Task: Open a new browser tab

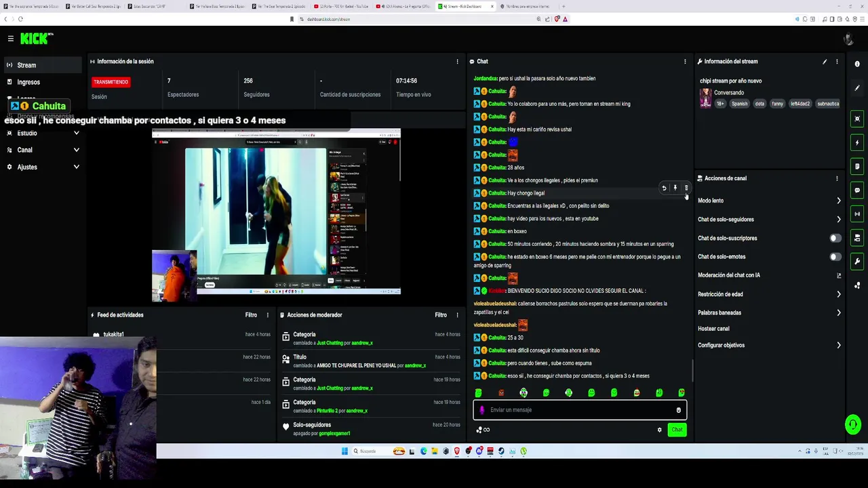Action: click(x=563, y=6)
